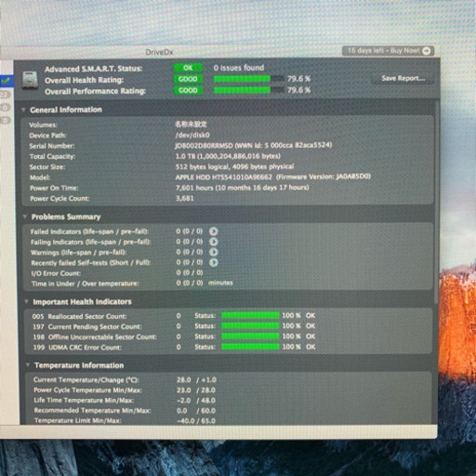Click '199 UDMA CRC Error Count' label
476x476 pixels.
(x=77, y=348)
